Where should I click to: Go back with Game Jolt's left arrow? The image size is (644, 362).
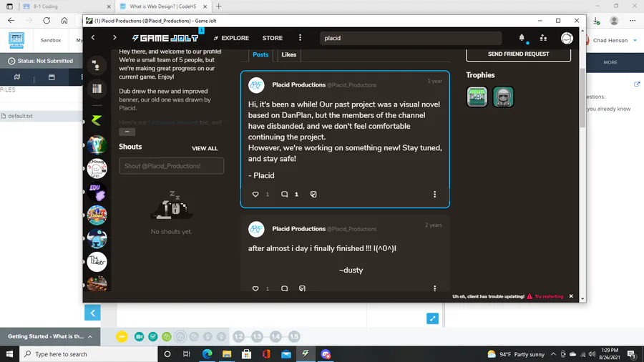[x=93, y=38]
